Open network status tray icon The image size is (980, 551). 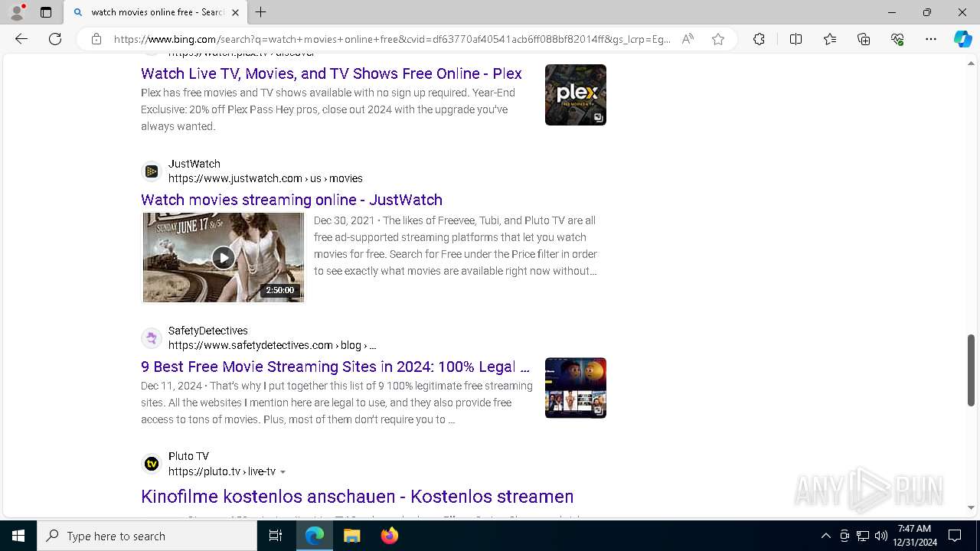(863, 536)
